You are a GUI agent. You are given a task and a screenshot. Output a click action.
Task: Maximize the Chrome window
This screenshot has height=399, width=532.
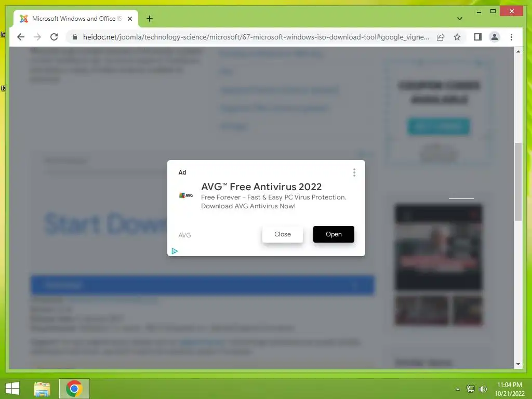(x=493, y=11)
